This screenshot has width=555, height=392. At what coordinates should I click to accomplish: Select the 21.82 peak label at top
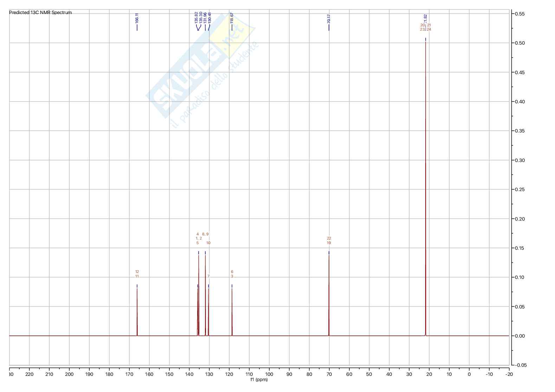[x=426, y=18]
